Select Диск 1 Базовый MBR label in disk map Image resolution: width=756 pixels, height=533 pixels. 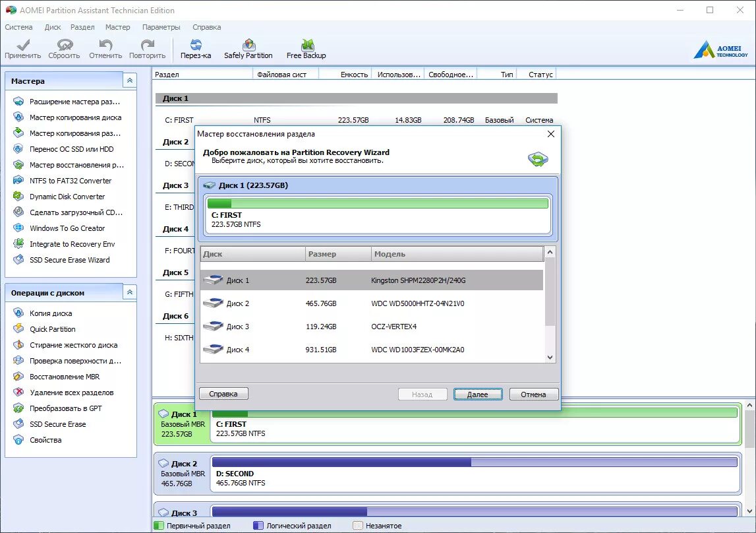click(x=183, y=424)
